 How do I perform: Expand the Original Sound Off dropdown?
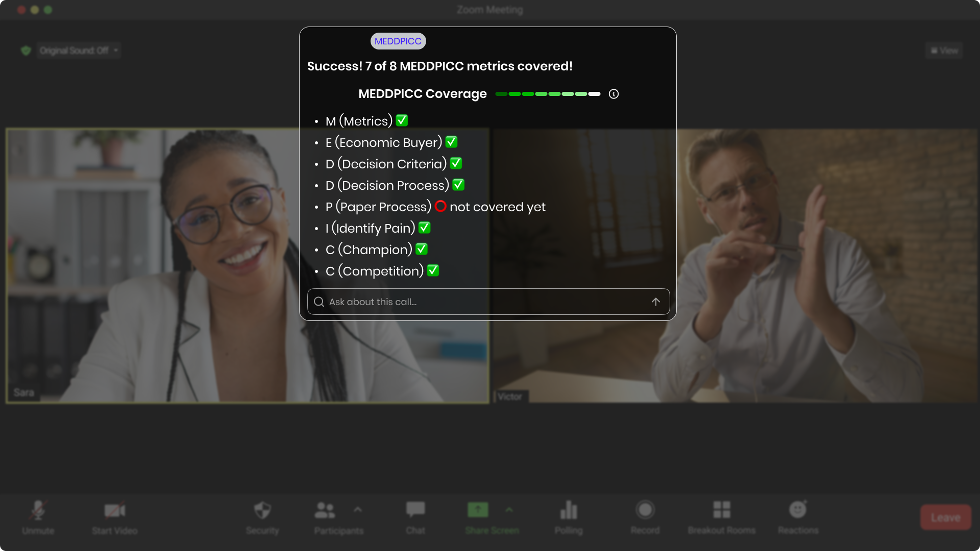pyautogui.click(x=116, y=51)
